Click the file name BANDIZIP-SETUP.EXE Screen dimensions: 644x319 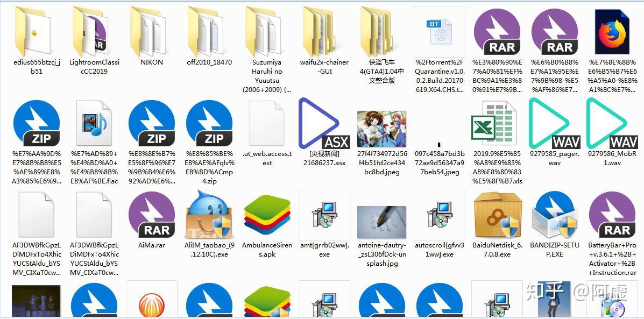555,250
